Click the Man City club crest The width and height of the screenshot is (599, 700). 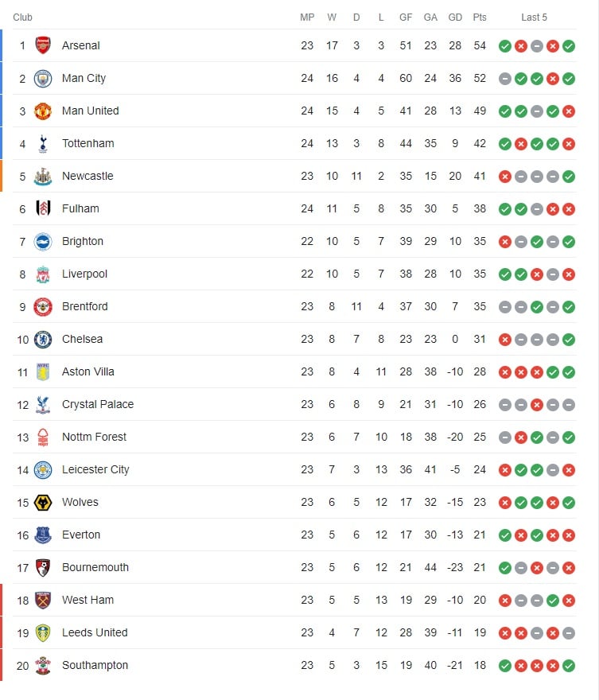point(43,79)
